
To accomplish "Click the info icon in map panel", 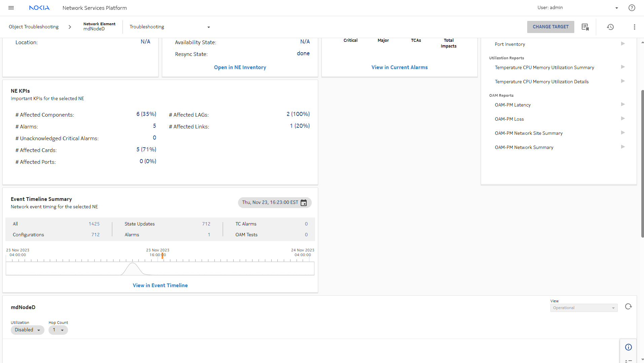I will coord(628,347).
